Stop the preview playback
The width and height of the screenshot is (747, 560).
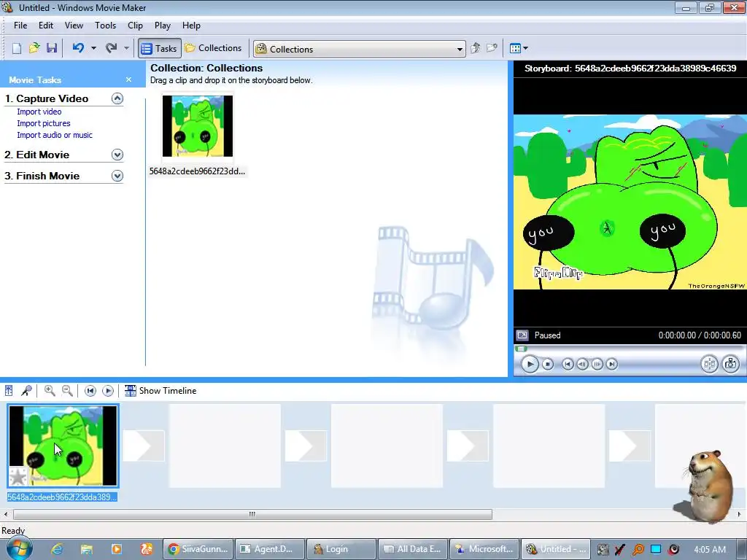548,365
